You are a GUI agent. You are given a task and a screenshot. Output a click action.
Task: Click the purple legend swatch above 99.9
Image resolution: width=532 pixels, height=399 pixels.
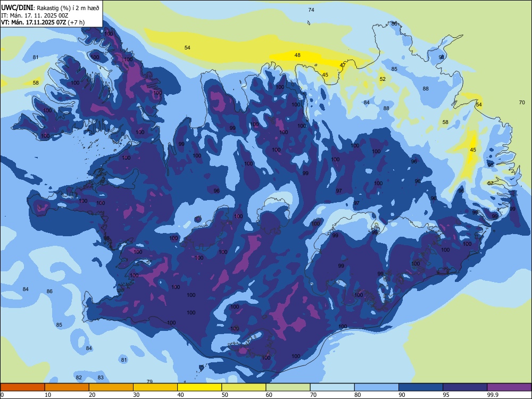click(x=509, y=387)
